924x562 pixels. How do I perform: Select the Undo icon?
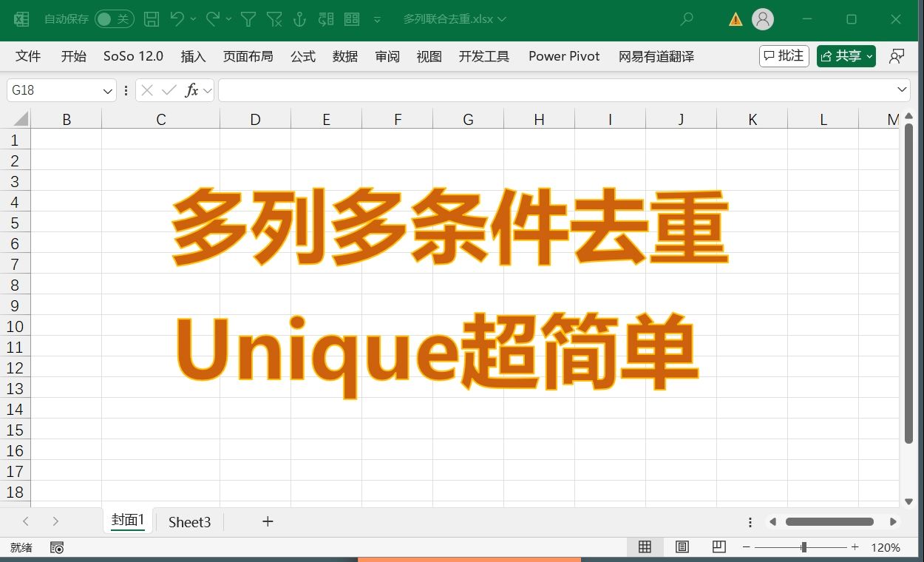[x=176, y=20]
